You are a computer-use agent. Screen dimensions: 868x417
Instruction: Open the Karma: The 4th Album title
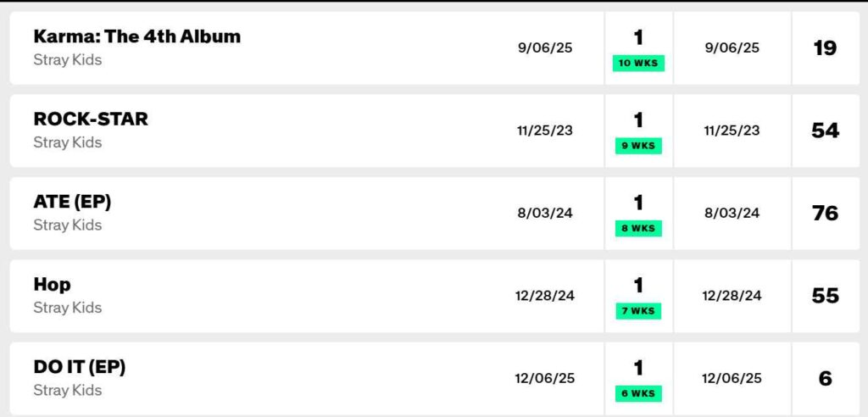click(136, 36)
